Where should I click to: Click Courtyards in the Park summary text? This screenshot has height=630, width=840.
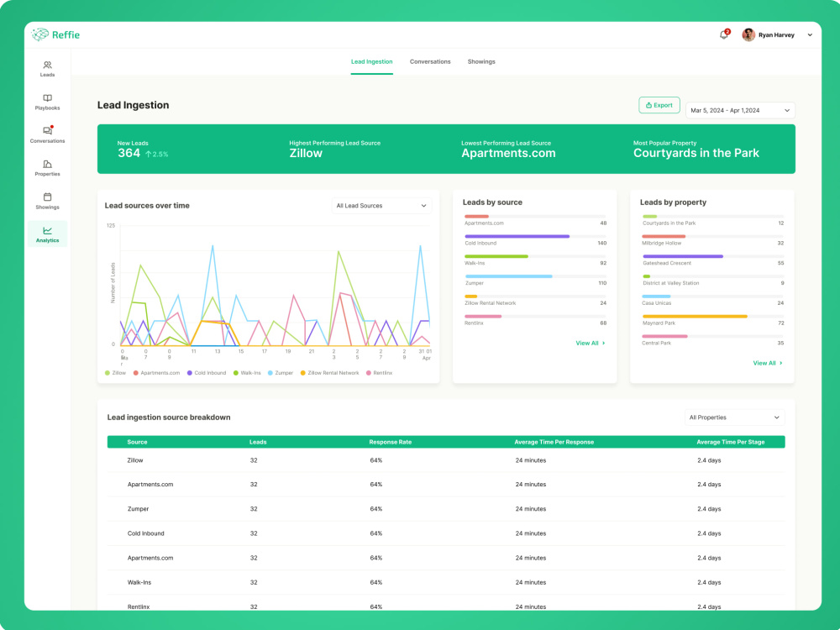click(696, 153)
